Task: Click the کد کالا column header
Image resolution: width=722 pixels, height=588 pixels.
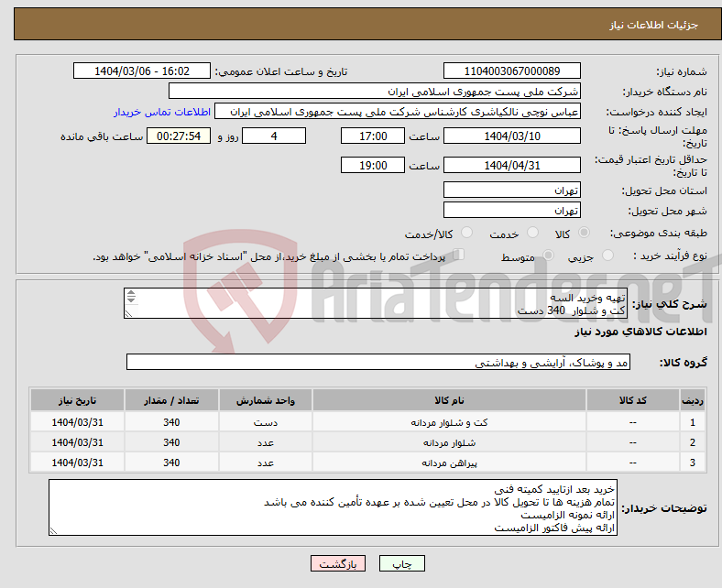Action: [633, 400]
